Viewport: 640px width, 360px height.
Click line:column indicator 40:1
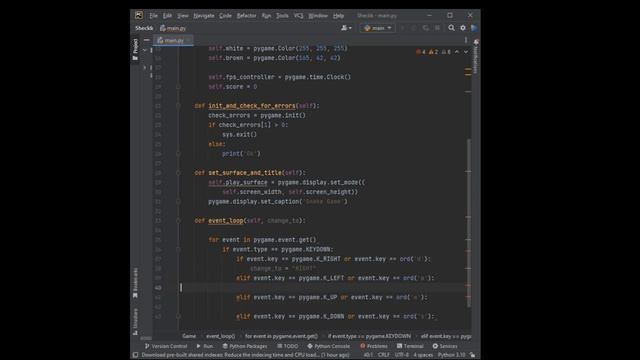[368, 355]
